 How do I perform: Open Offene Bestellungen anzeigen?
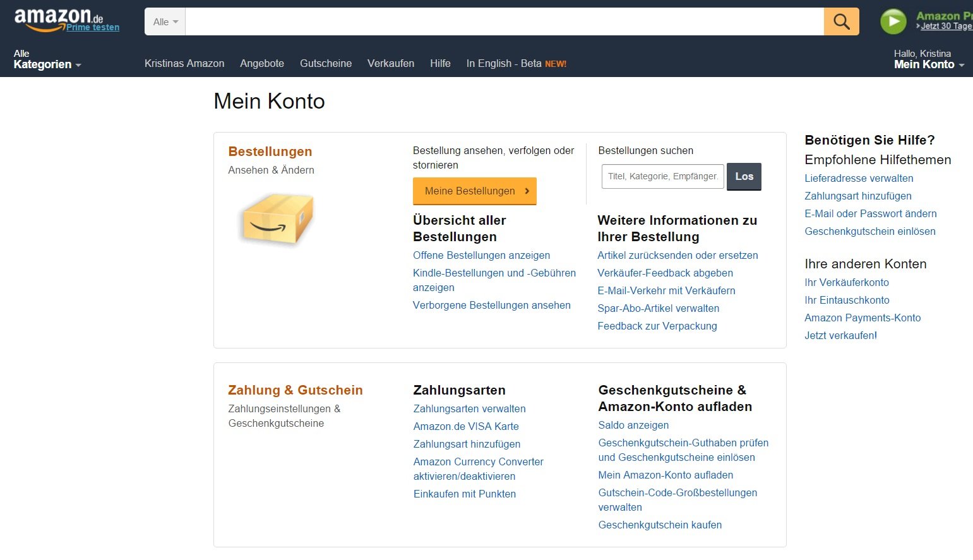(481, 255)
